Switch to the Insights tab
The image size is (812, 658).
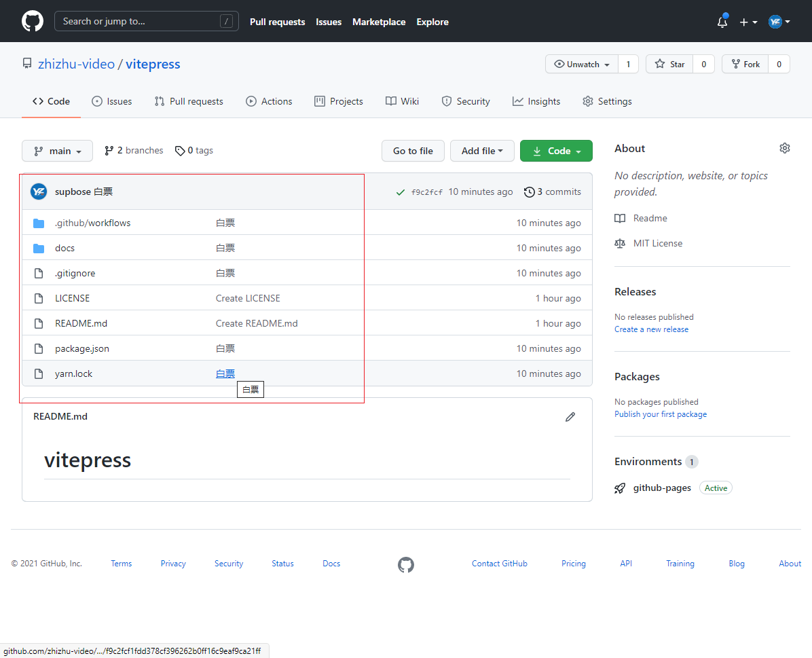click(536, 102)
